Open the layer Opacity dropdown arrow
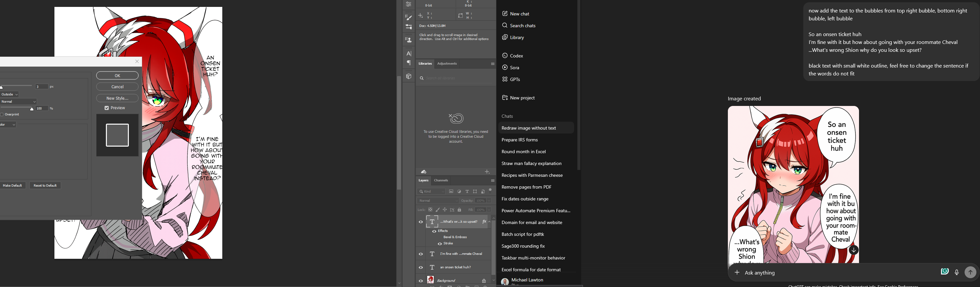Image resolution: width=980 pixels, height=287 pixels. (489, 201)
